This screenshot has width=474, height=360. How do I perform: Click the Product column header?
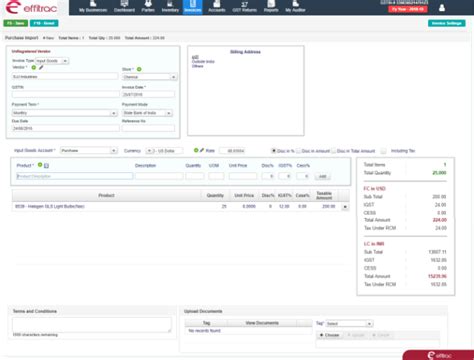tap(106, 195)
